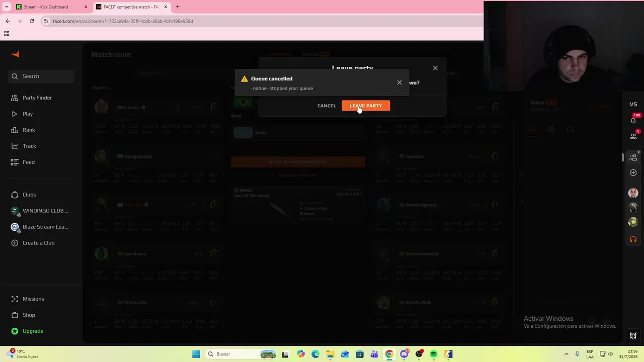Reload the FACEIT page
The height and width of the screenshot is (362, 644).
[32, 21]
